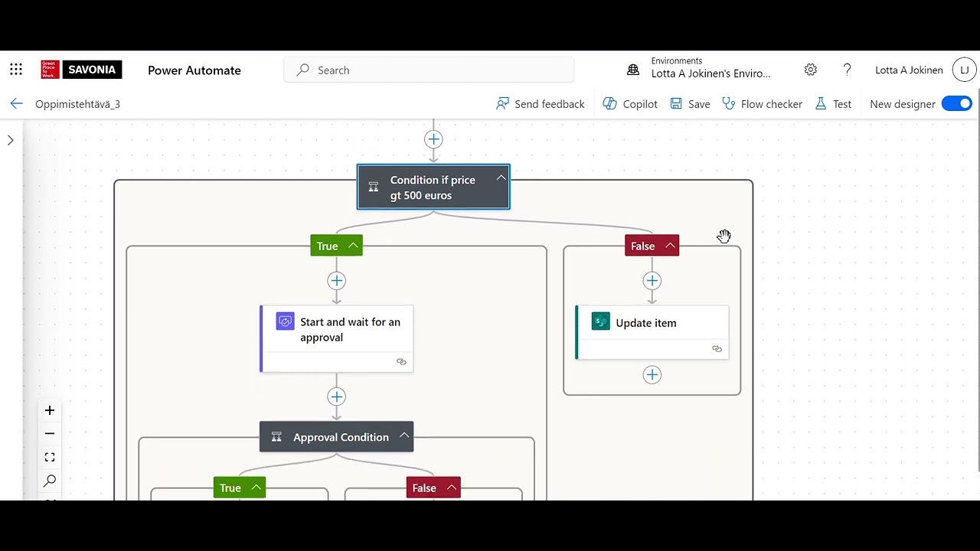Click the Lotta A Jokinen user name
The width and height of the screenshot is (980, 551).
point(909,70)
